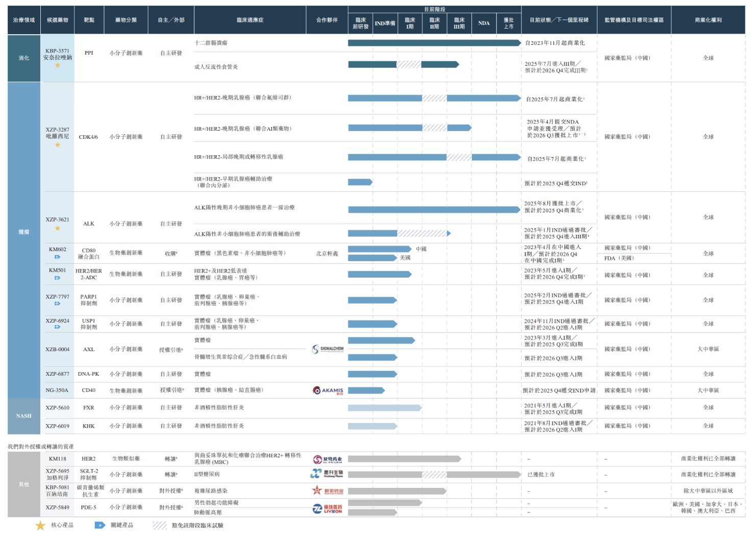The width and height of the screenshot is (756, 539).
Task: Click the 消化 therapeutic area cell
Action: [24, 58]
